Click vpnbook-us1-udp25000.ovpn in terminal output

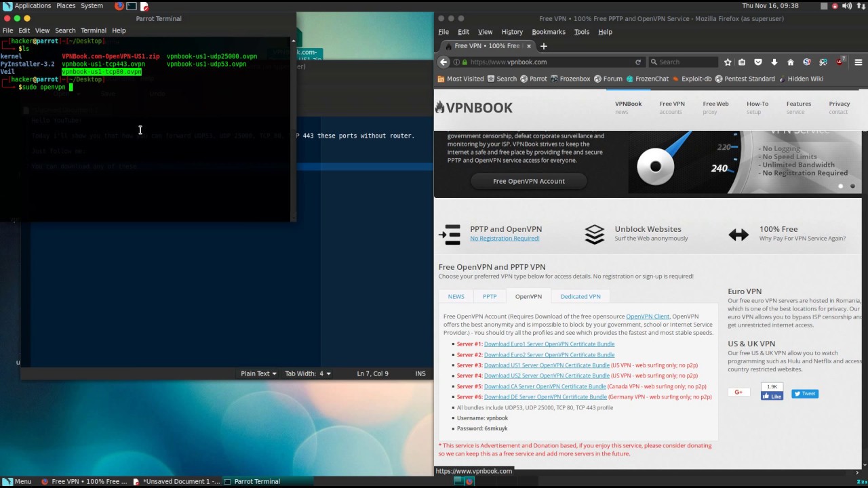[212, 57]
